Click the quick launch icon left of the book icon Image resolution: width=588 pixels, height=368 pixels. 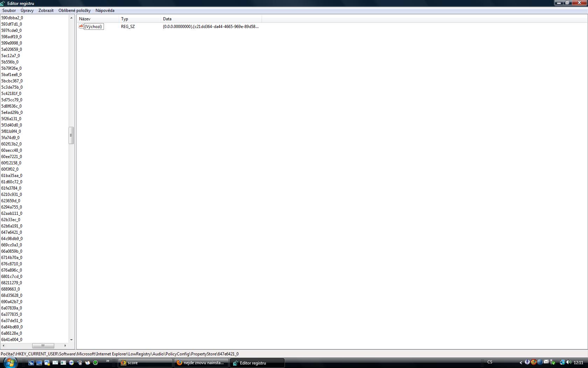[x=80, y=363]
